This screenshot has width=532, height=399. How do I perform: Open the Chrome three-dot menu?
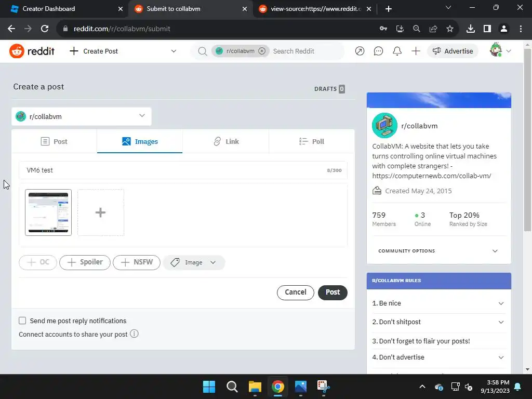tap(521, 29)
